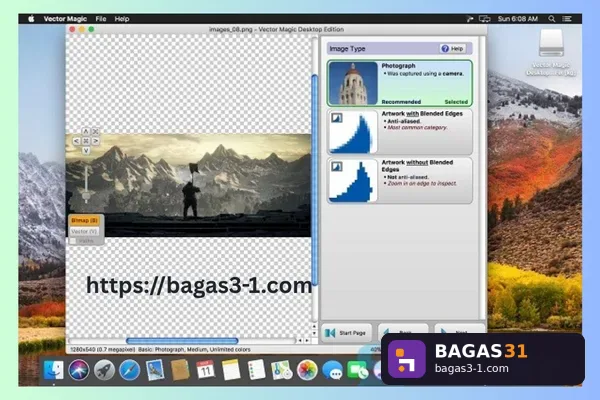
Task: Open the File menu
Action: (x=101, y=19)
